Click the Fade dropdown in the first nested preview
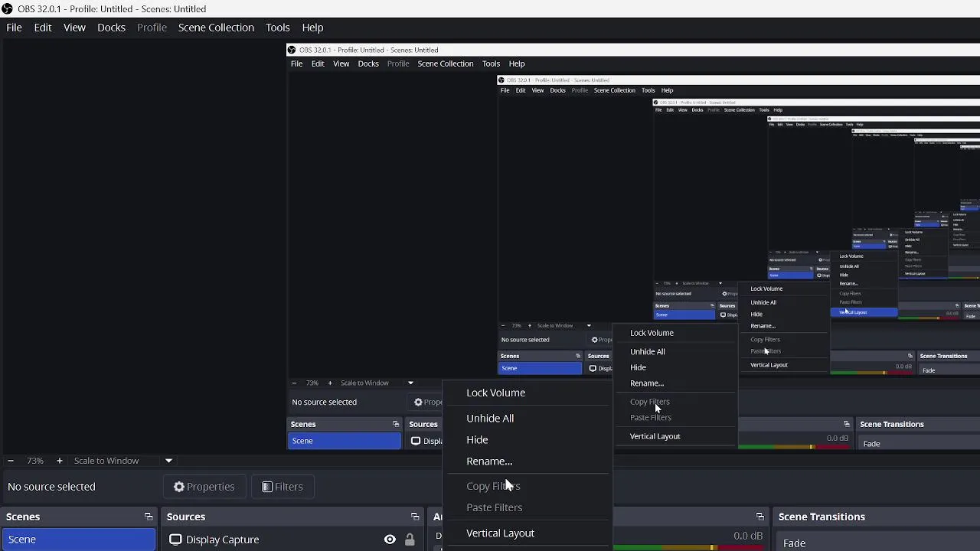This screenshot has width=980, height=551. (919, 444)
